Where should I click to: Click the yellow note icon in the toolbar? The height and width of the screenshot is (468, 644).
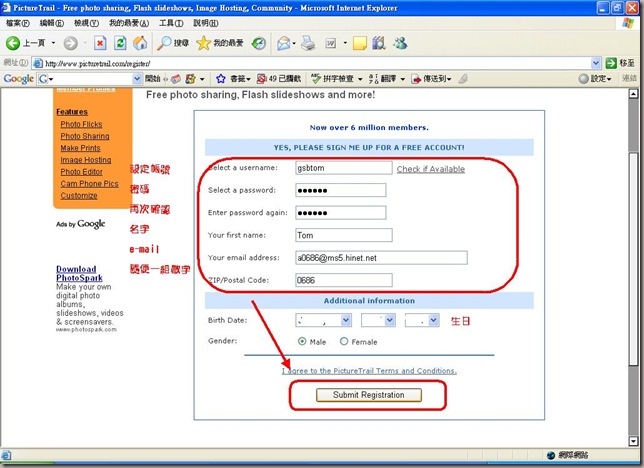359,43
